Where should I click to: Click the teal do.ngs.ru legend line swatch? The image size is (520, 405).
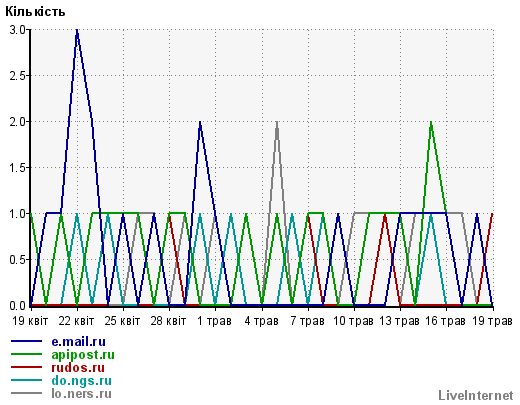tap(27, 380)
